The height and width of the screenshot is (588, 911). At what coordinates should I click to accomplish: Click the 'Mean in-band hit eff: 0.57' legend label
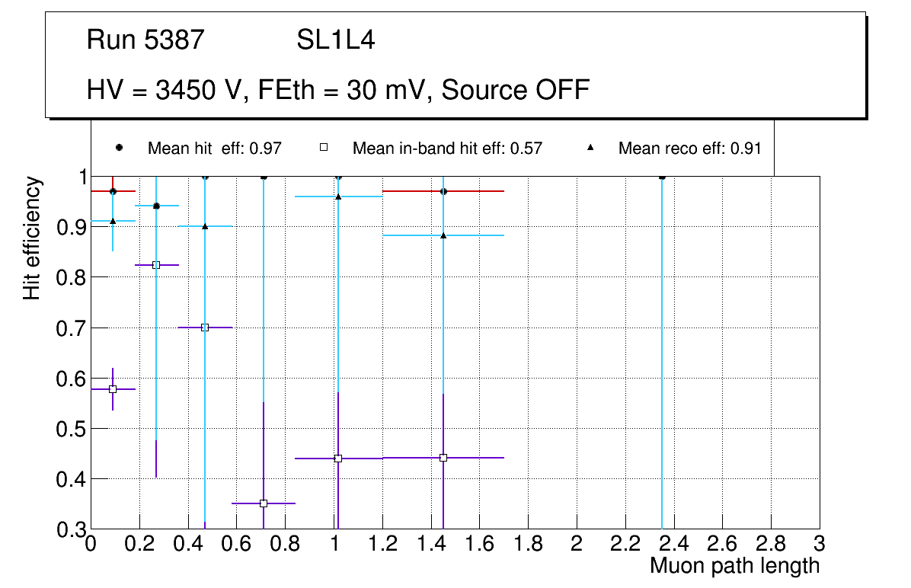447,149
